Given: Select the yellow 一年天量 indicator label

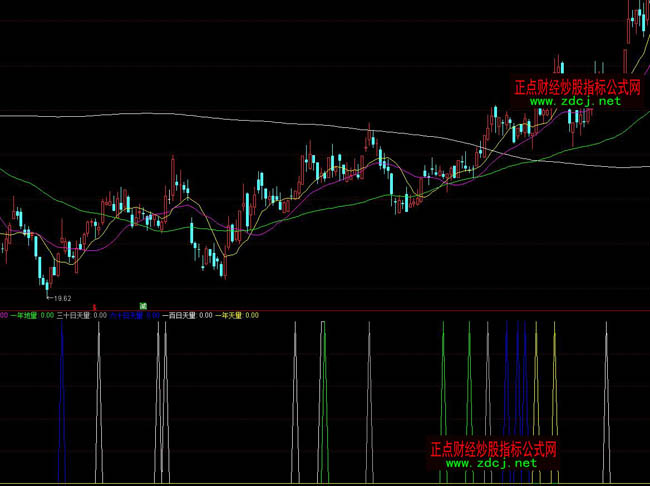Looking at the screenshot, I should pyautogui.click(x=227, y=315).
